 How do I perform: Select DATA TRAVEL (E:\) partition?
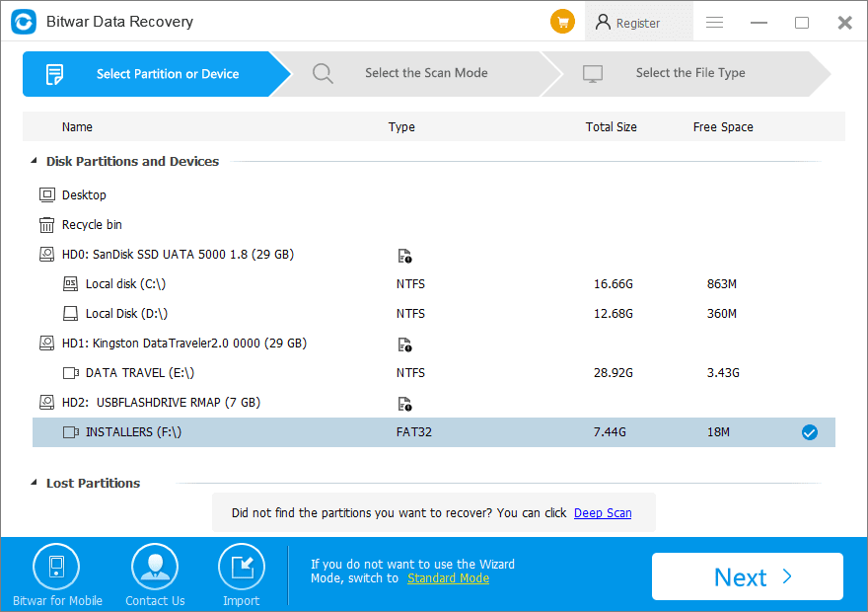(x=140, y=373)
